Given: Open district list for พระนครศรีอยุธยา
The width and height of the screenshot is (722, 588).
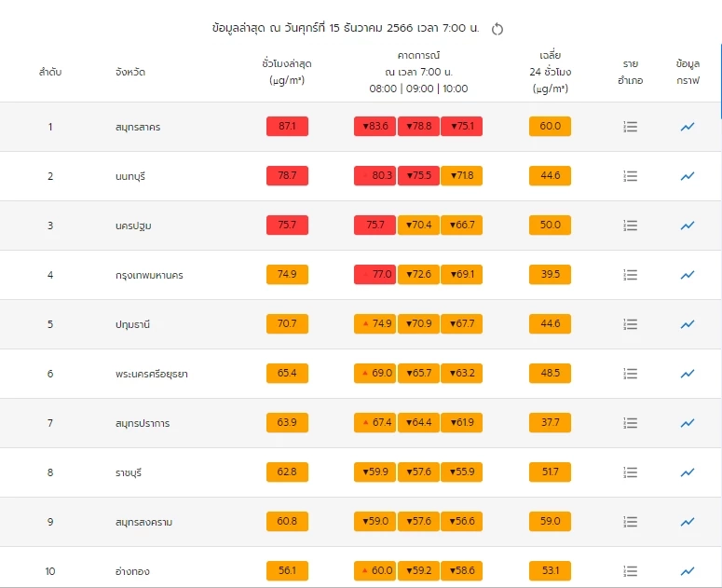Looking at the screenshot, I should pos(631,374).
